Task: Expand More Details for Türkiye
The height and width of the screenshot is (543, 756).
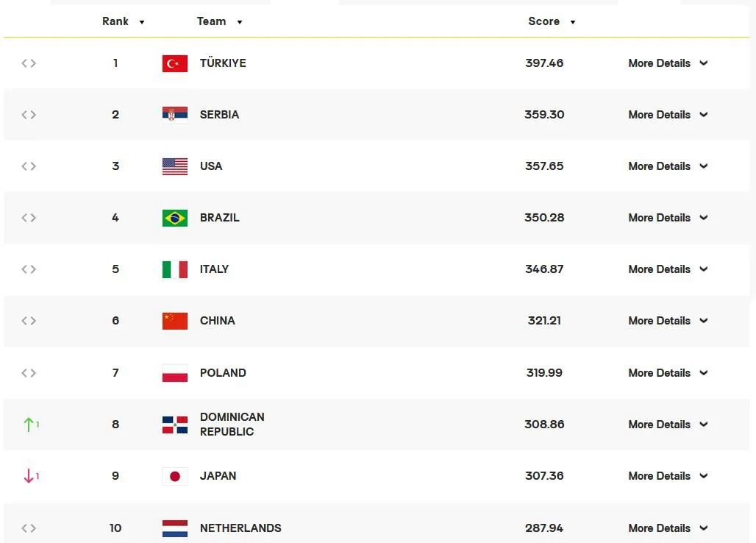Action: [667, 63]
